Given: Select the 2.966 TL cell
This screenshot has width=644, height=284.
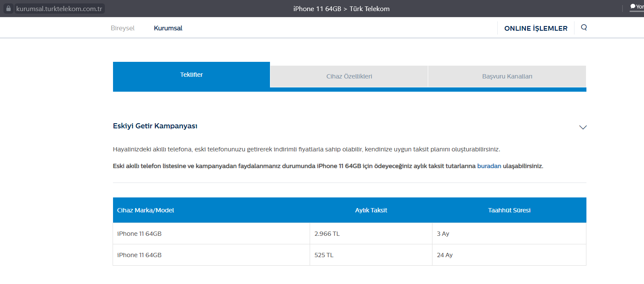Looking at the screenshot, I should [371, 234].
